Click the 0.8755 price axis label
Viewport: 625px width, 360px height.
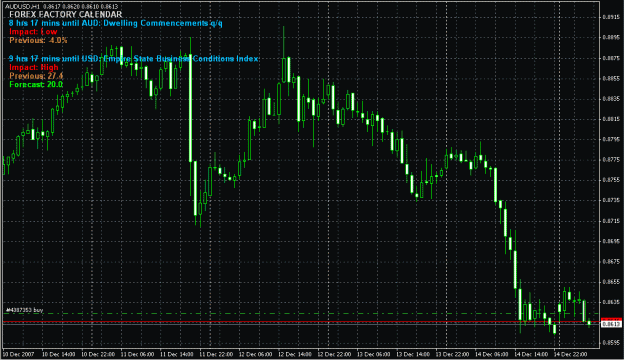pyautogui.click(x=611, y=180)
